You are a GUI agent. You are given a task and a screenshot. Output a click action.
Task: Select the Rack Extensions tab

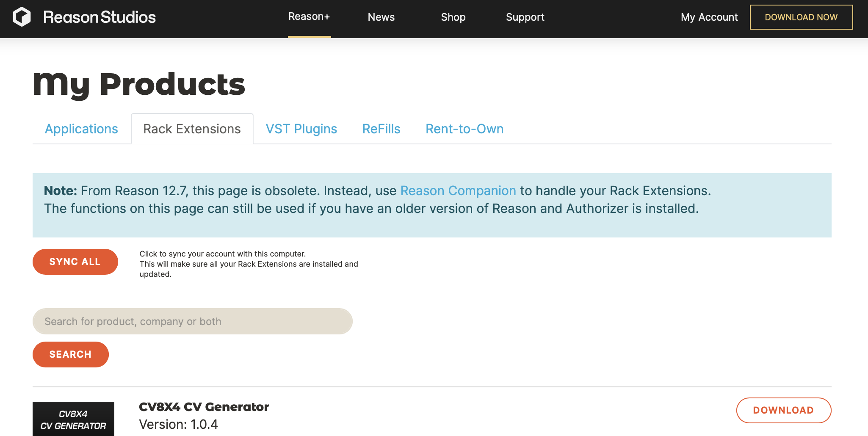tap(192, 129)
